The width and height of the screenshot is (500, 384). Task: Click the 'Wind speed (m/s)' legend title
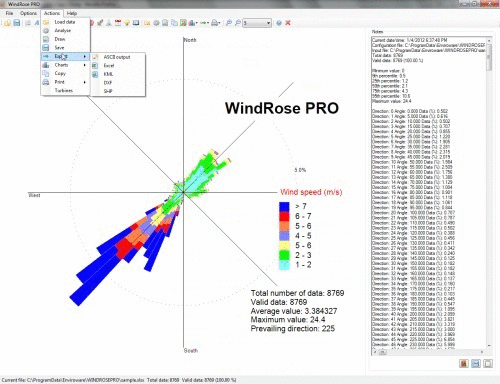(x=311, y=192)
